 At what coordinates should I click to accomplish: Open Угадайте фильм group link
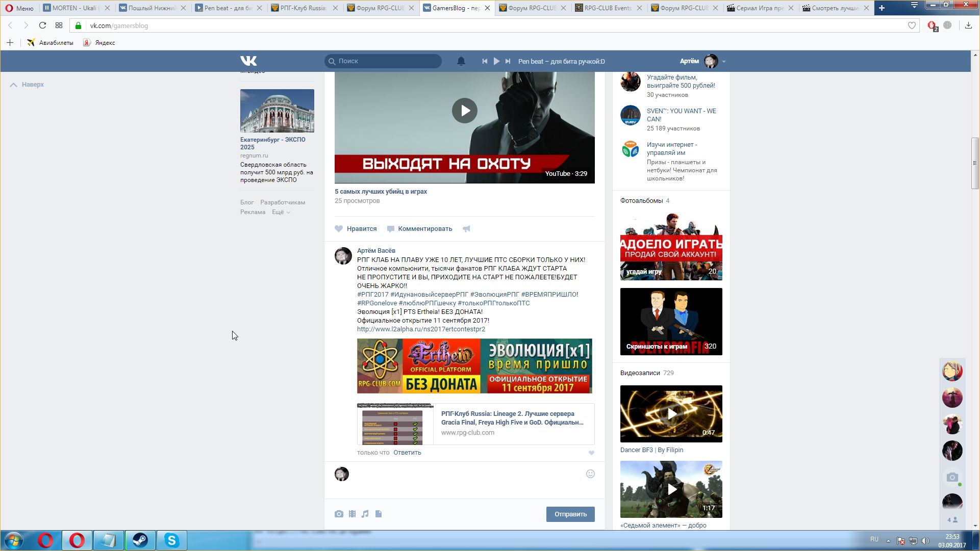tap(681, 82)
